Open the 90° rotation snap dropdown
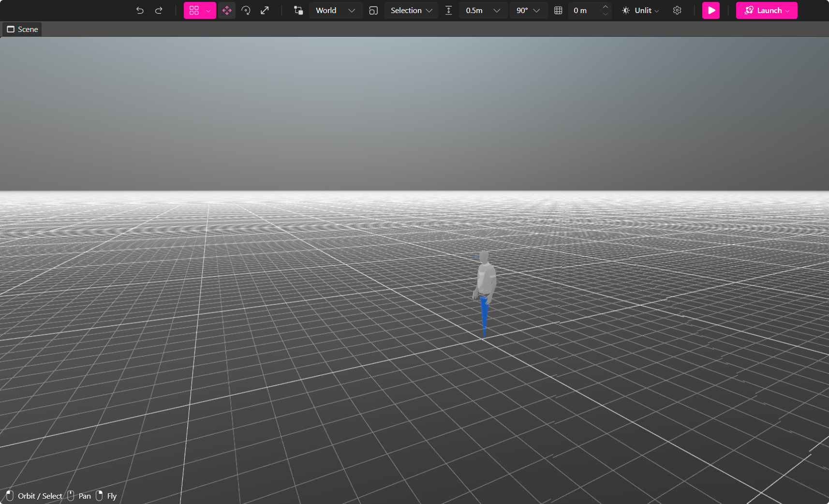829x504 pixels. click(528, 10)
